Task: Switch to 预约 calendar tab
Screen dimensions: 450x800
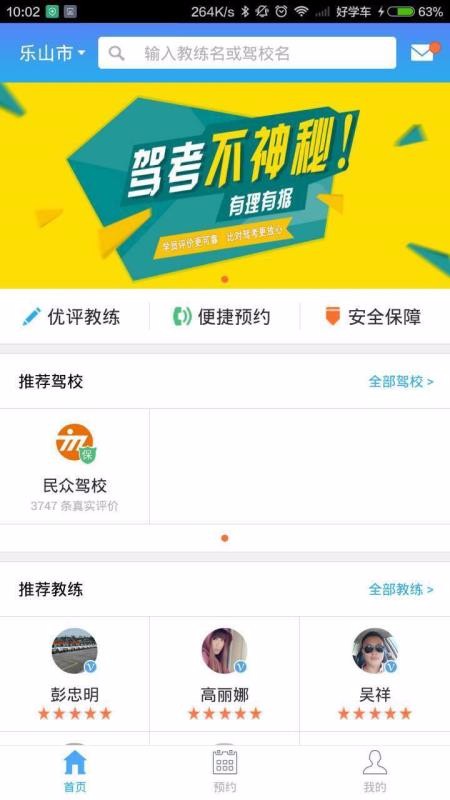Action: (224, 772)
